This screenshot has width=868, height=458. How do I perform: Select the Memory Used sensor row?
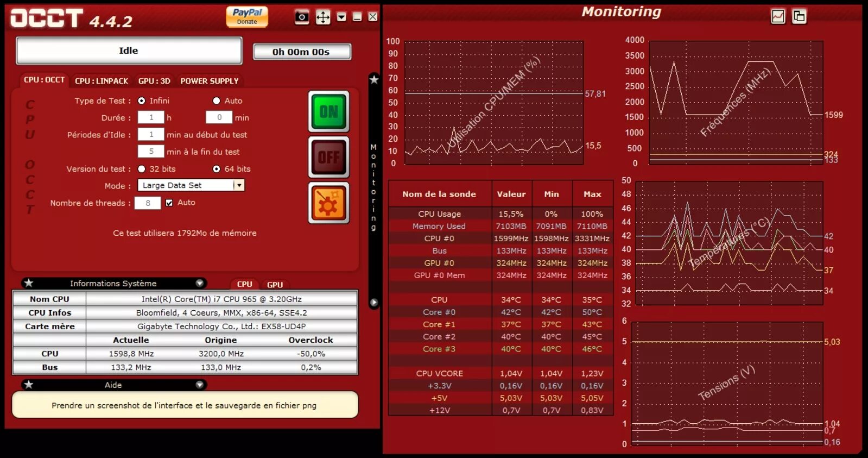(x=500, y=226)
